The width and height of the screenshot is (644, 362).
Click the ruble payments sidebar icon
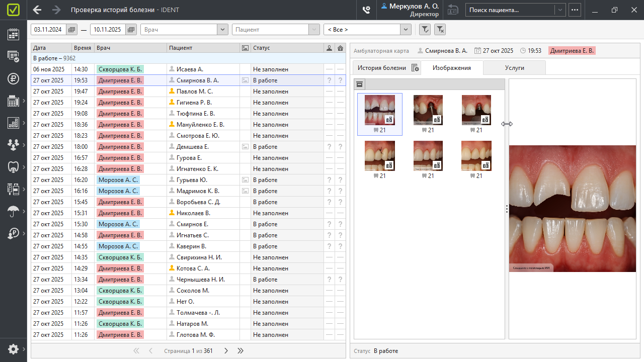[13, 78]
